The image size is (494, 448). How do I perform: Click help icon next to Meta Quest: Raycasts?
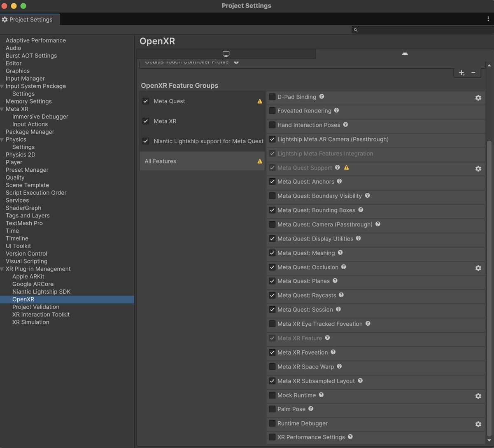coord(342,295)
